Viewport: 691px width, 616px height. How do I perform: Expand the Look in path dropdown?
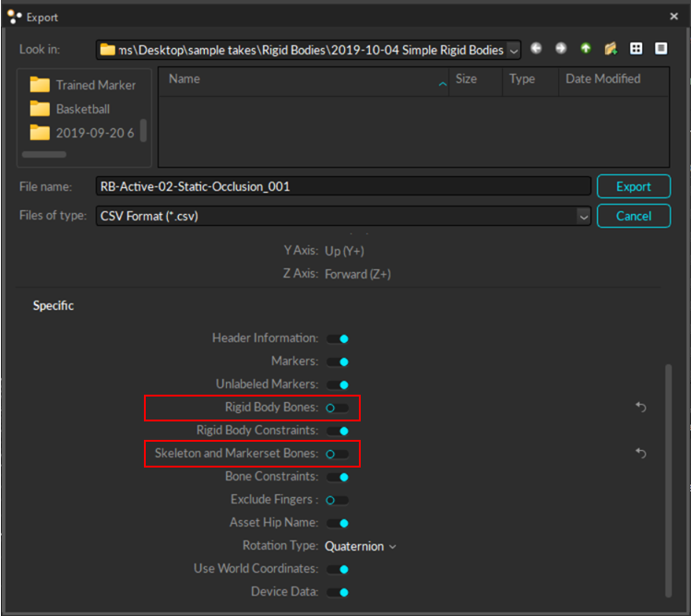(x=514, y=50)
